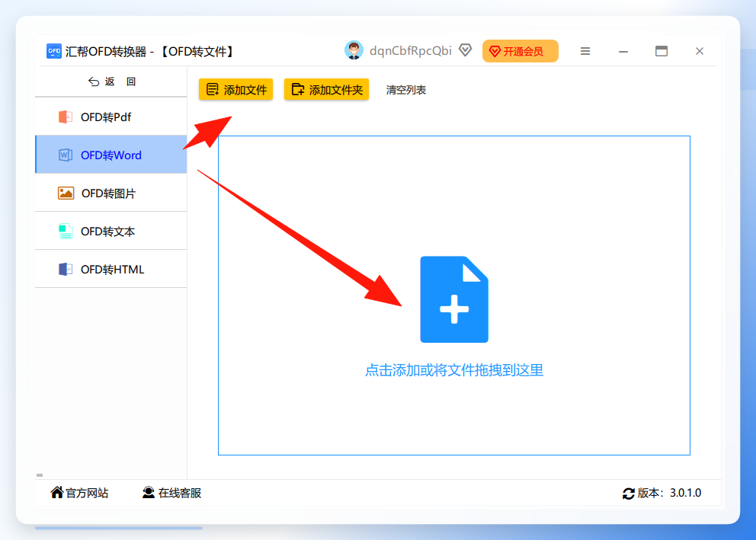Open the 官方网站 link
The image size is (756, 540).
click(x=79, y=493)
